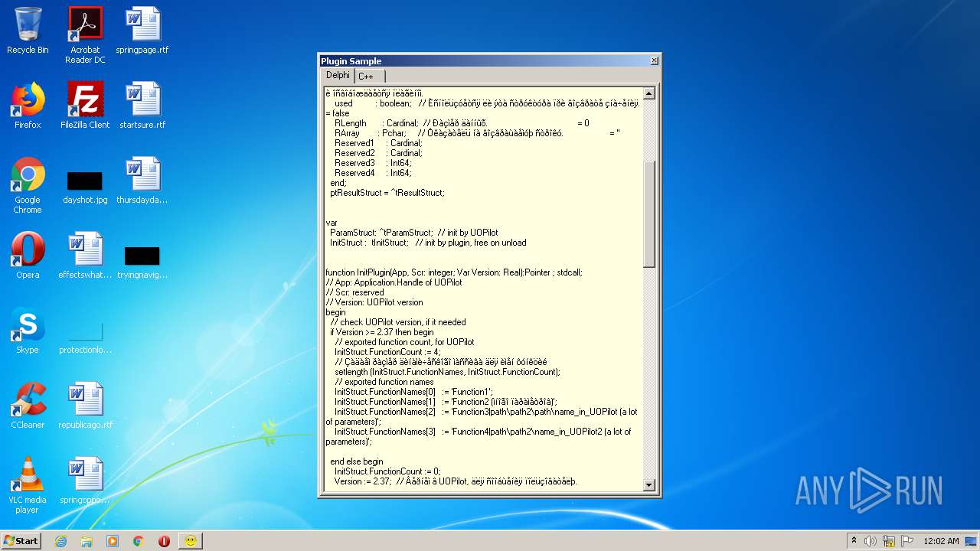Open volume control in system tray
Screen dimensions: 980x551
pyautogui.click(x=871, y=541)
